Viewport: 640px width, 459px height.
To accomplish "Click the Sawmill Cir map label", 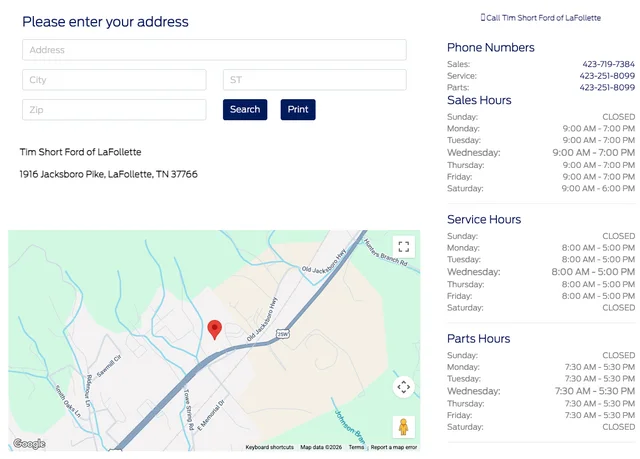I will (x=109, y=366).
